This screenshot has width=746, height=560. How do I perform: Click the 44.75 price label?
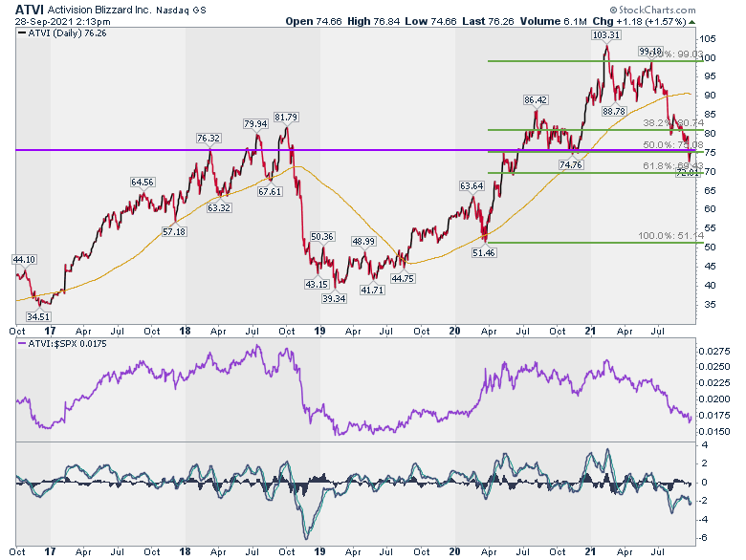[403, 279]
